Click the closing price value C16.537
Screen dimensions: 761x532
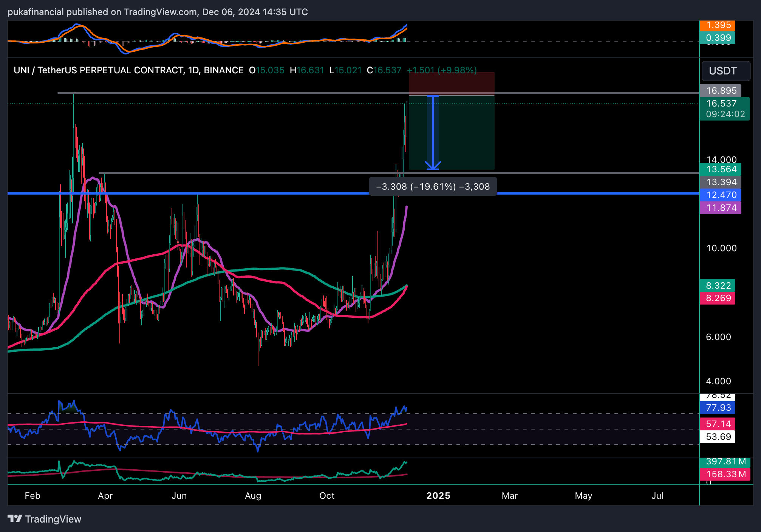pos(384,70)
